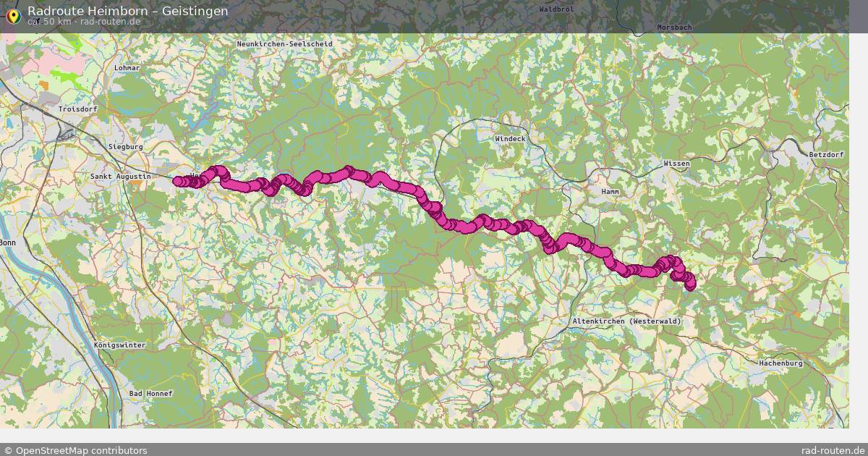Click the Sankt Augustin label
This screenshot has width=868, height=456.
pyautogui.click(x=121, y=176)
